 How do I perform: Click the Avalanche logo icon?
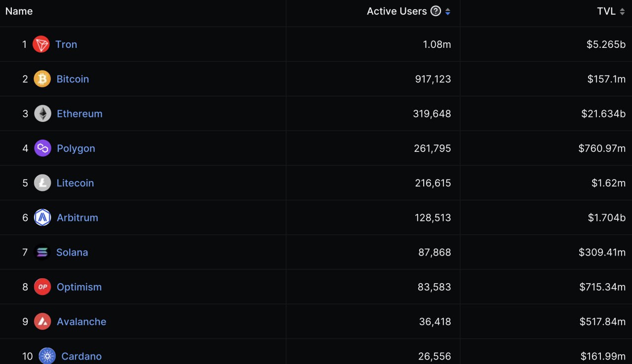coord(42,322)
